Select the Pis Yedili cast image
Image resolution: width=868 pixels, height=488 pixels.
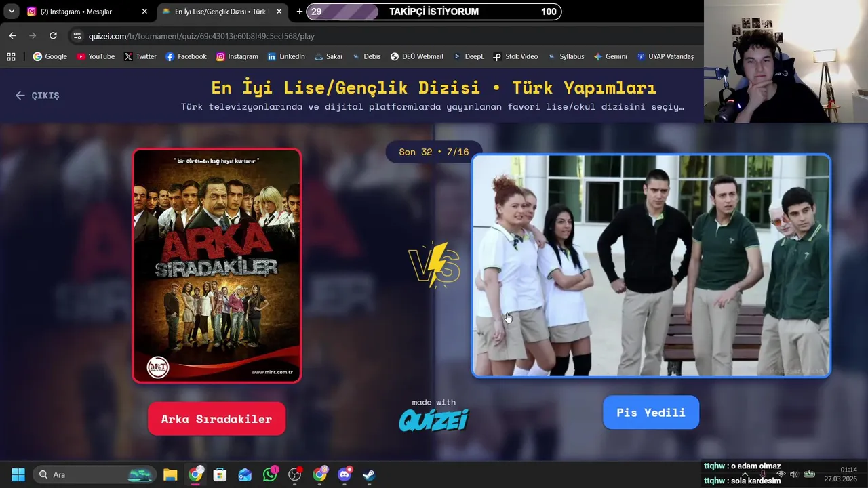(651, 266)
